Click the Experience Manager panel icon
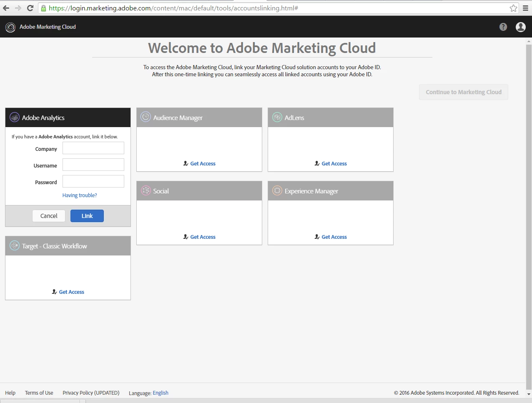 277,190
